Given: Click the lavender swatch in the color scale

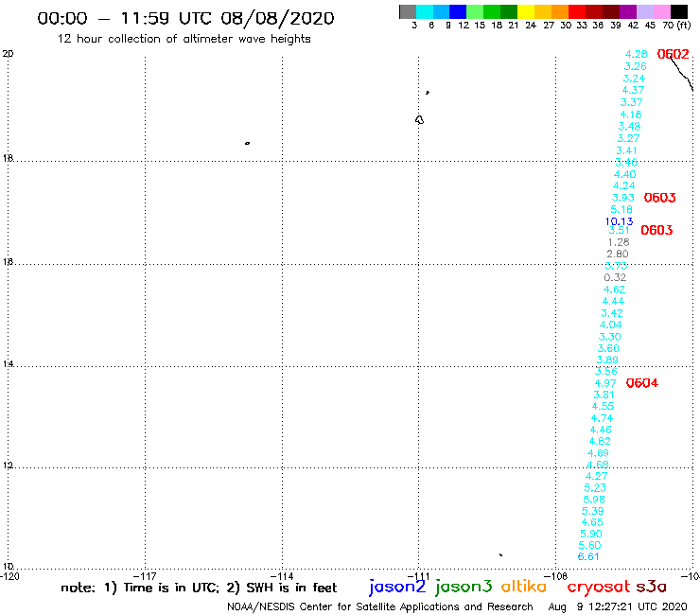Looking at the screenshot, I should point(645,11).
